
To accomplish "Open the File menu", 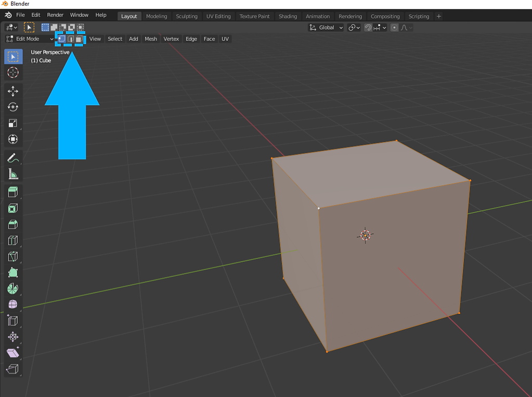I will [x=20, y=15].
